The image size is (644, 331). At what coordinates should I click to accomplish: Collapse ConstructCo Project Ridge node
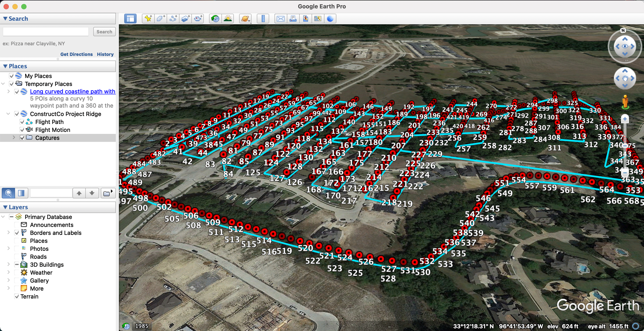pyautogui.click(x=8, y=114)
